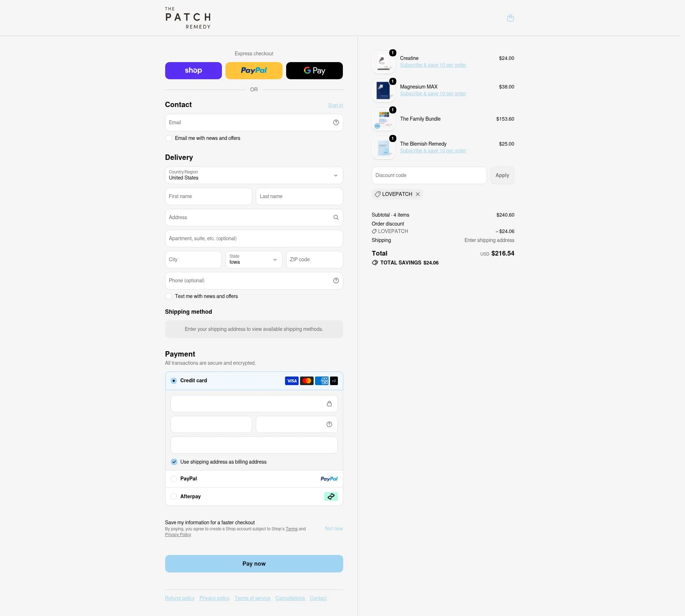Click the Email field help icon
The width and height of the screenshot is (685, 616).
coord(336,122)
